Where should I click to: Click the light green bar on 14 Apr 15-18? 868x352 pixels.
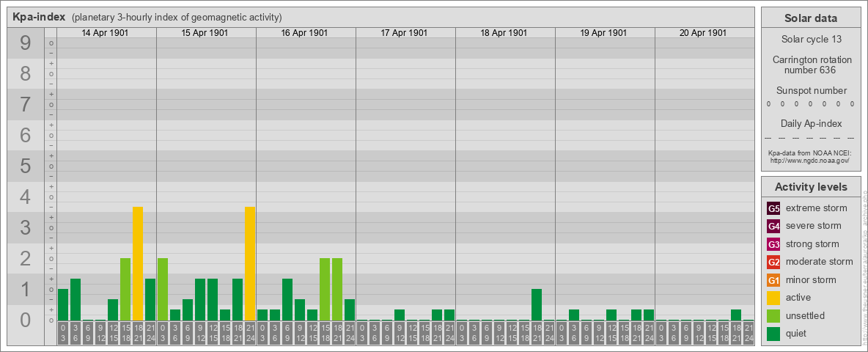tap(125, 290)
